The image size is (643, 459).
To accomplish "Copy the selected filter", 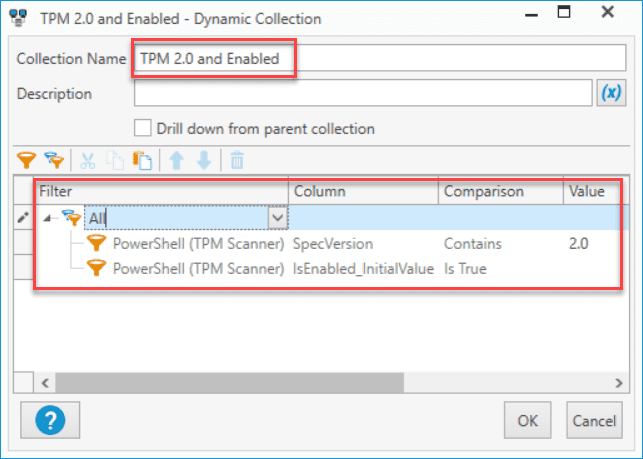I will [x=115, y=160].
